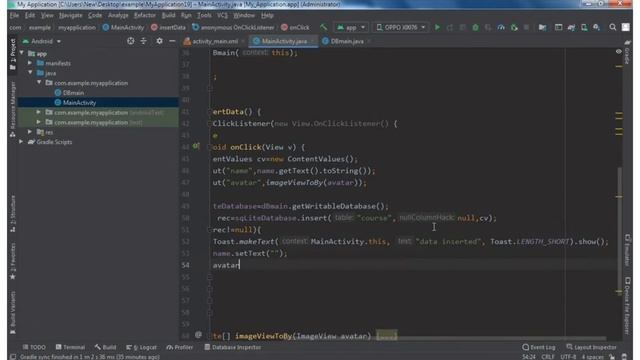Open the Navigate menu
This screenshot has height=360, width=640.
click(71, 15)
